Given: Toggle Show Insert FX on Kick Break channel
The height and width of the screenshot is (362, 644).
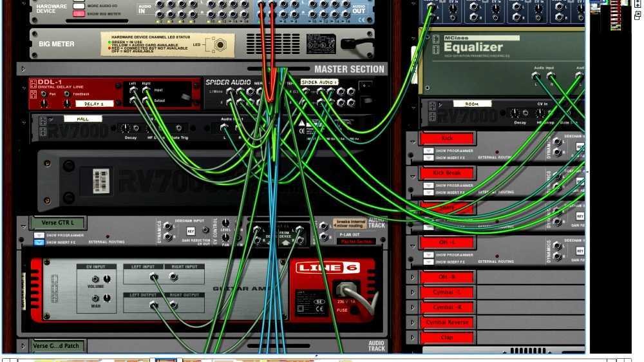Looking at the screenshot, I should pyautogui.click(x=428, y=193).
